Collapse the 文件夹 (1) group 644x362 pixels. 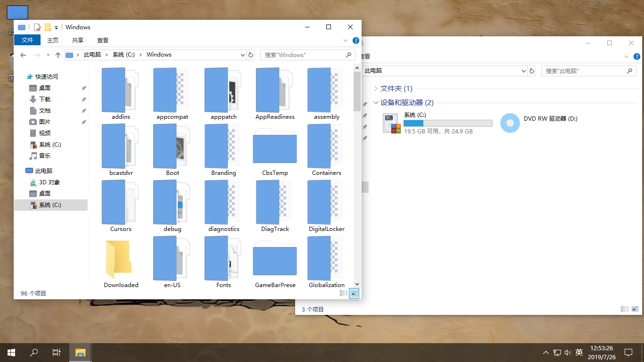[x=376, y=89]
